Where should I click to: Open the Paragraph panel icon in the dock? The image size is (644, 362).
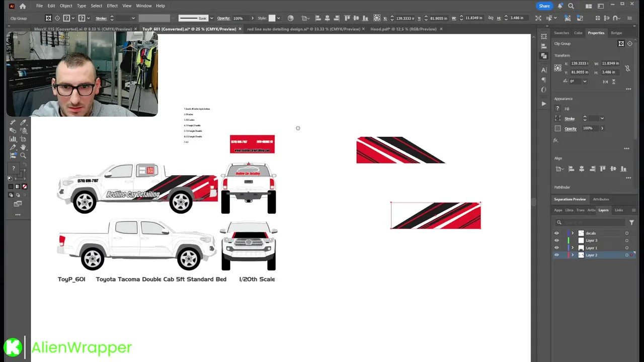[544, 79]
